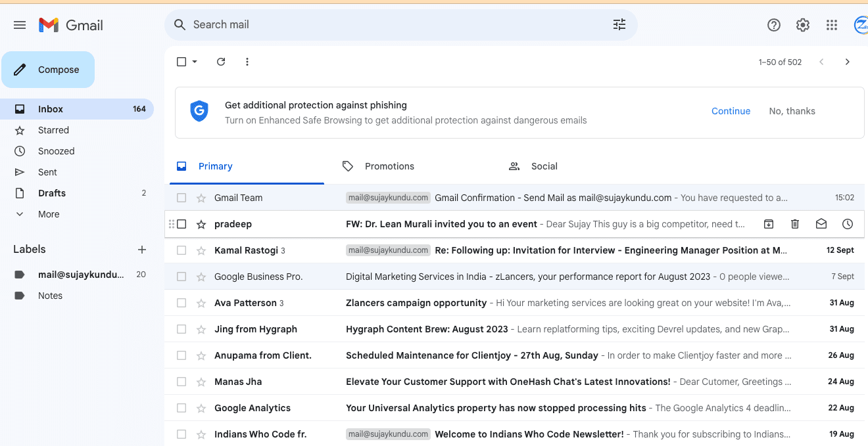Click the Gmail logo
868x446 pixels.
(71, 25)
